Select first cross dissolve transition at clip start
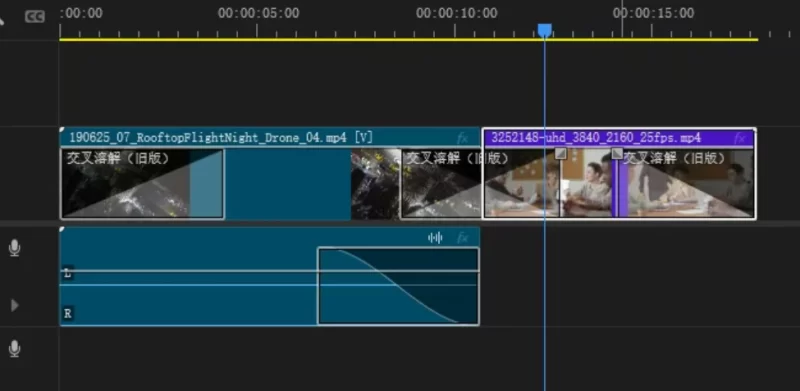Image resolution: width=800 pixels, height=391 pixels. point(142,184)
